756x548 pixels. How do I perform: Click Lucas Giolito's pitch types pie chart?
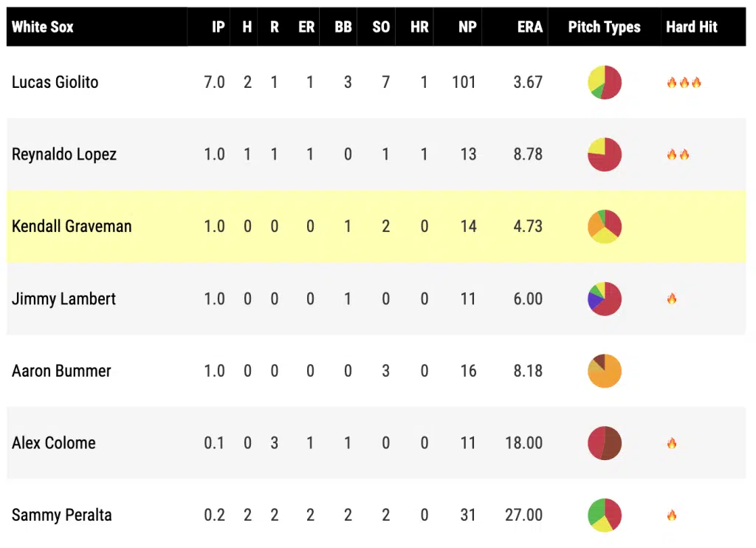605,82
